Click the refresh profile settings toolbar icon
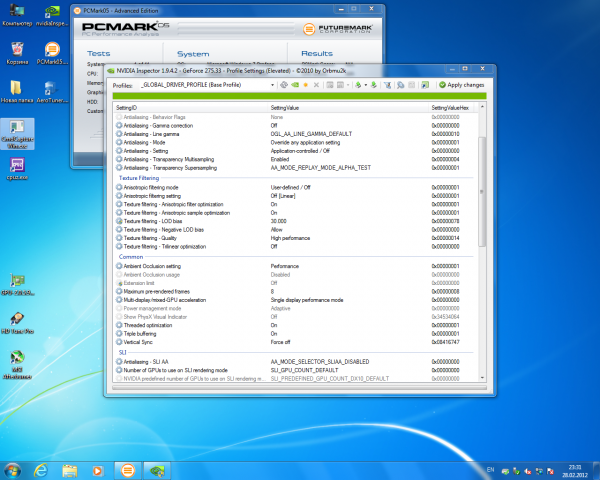Screen dimensions: 600x480 coord(284,85)
